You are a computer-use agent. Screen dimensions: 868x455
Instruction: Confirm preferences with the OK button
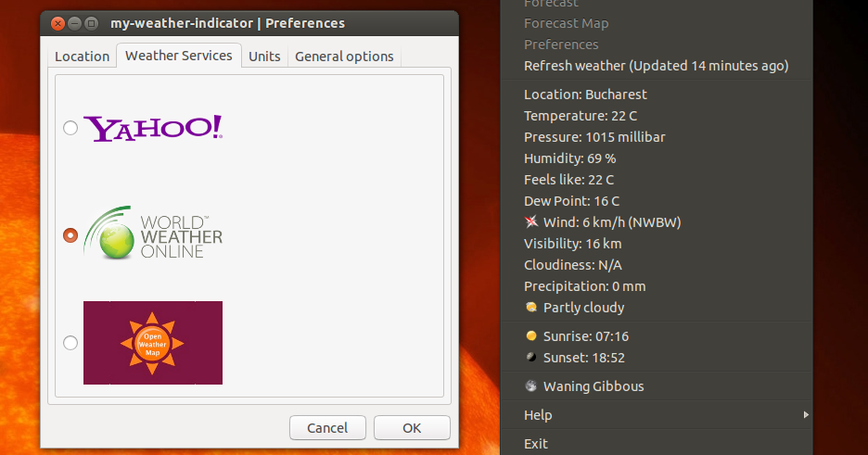click(412, 428)
